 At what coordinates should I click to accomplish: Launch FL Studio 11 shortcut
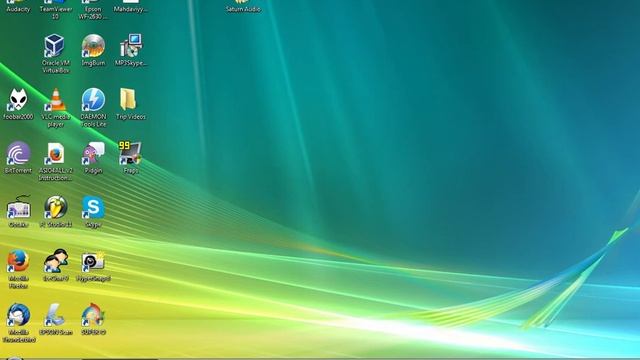[x=56, y=207]
